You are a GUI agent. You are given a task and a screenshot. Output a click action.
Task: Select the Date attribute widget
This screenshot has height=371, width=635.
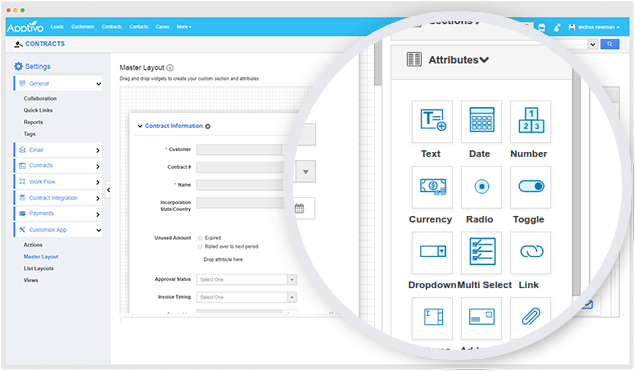(x=481, y=121)
